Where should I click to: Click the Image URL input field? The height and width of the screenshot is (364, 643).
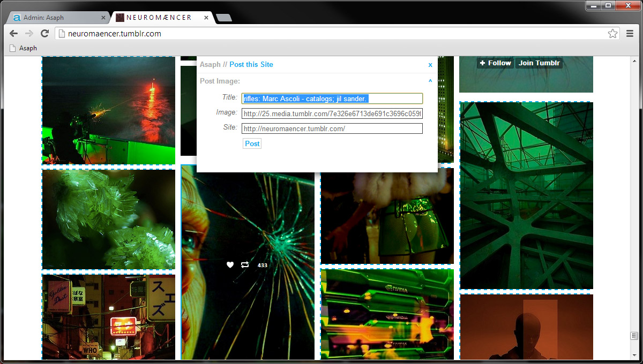coord(332,113)
